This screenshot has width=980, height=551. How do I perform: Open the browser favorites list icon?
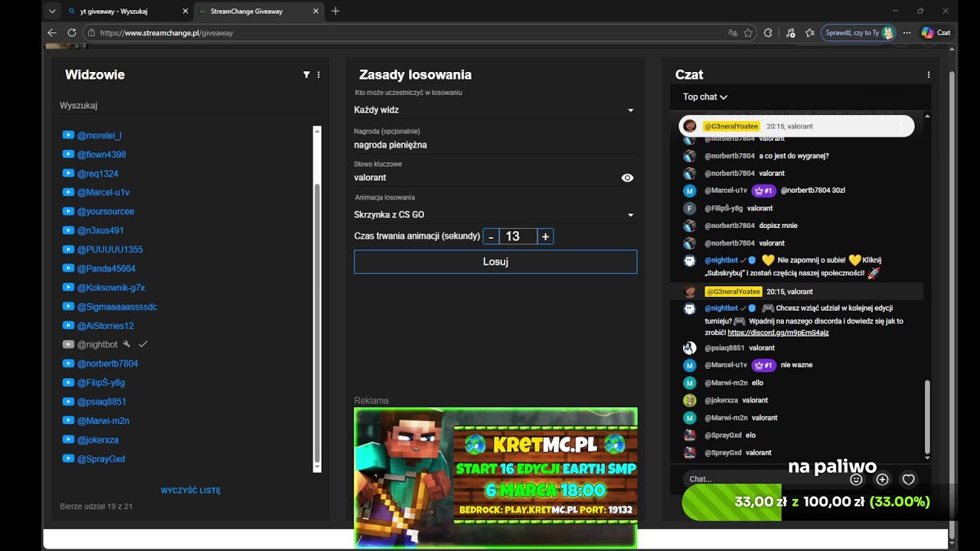(x=810, y=33)
